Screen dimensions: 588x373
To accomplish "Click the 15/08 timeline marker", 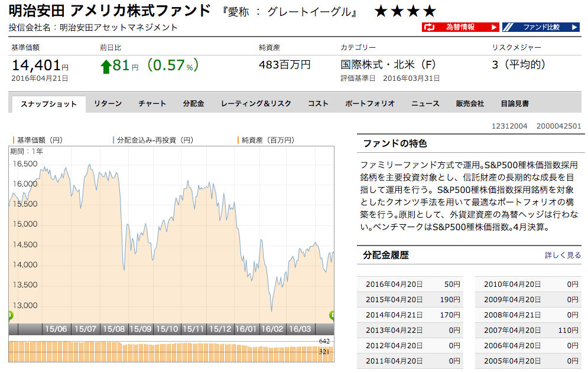I will point(113,329).
